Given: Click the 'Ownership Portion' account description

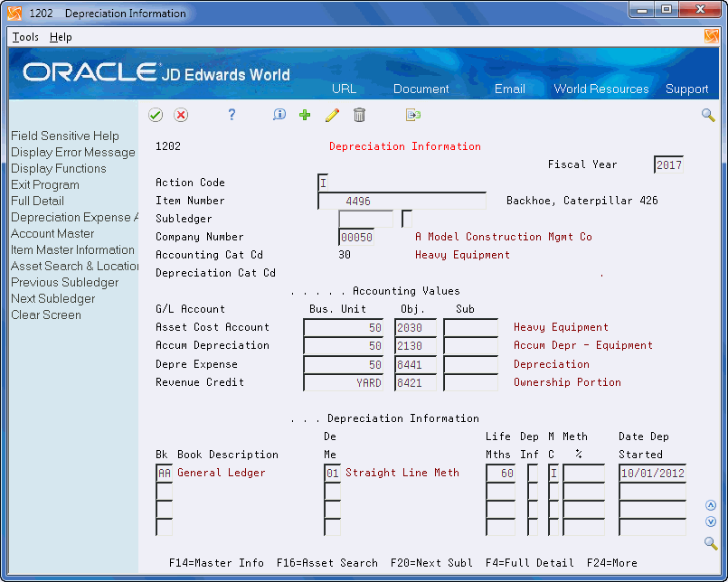Looking at the screenshot, I should coord(567,382).
